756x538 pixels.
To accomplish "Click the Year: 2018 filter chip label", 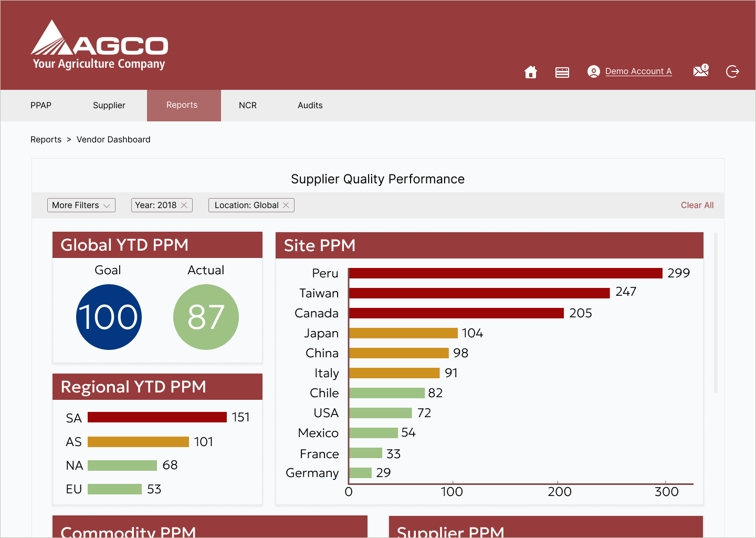I will tap(156, 205).
